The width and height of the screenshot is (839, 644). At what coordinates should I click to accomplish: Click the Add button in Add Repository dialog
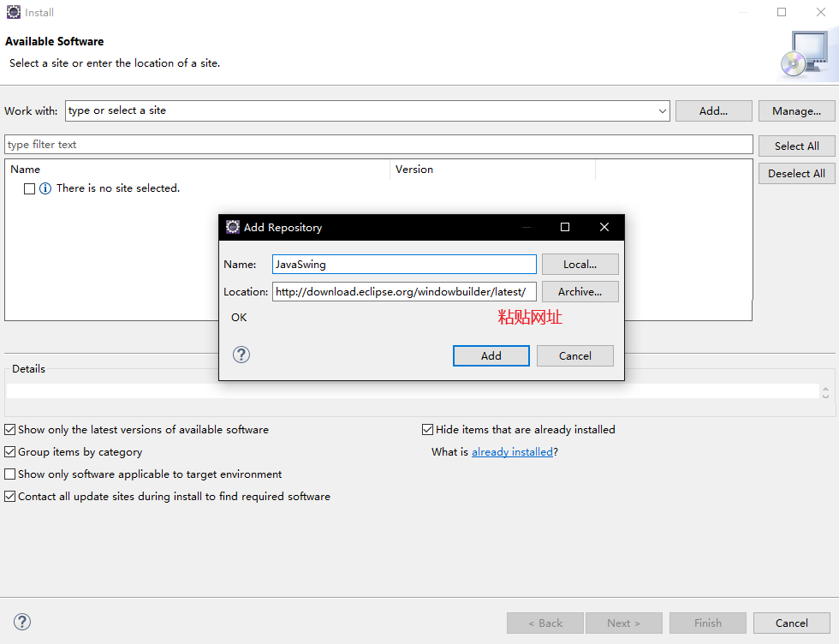coord(491,356)
